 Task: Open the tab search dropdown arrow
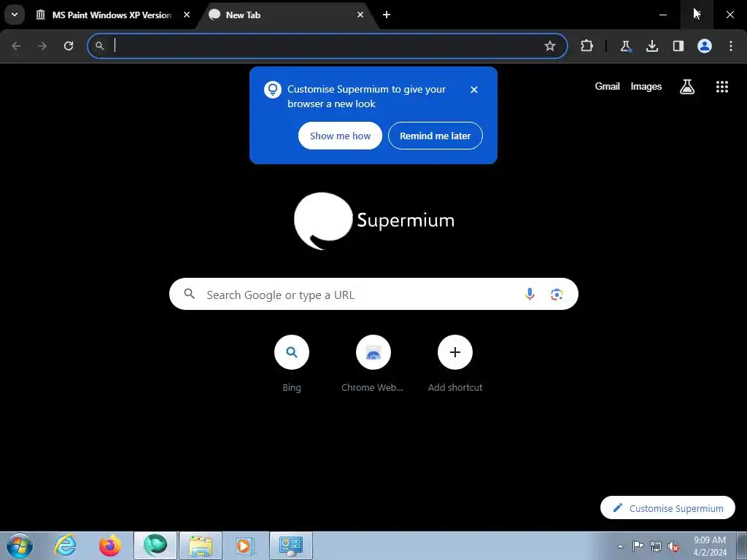tap(15, 15)
